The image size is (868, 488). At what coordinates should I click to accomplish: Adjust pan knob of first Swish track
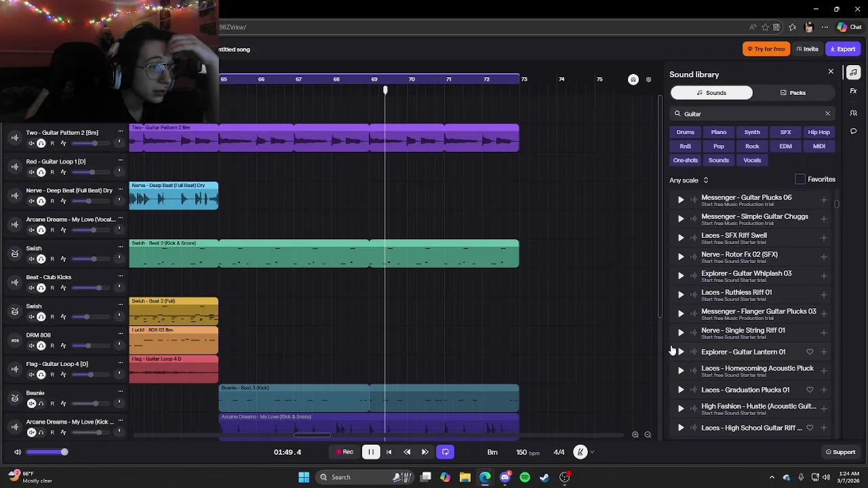tap(119, 258)
